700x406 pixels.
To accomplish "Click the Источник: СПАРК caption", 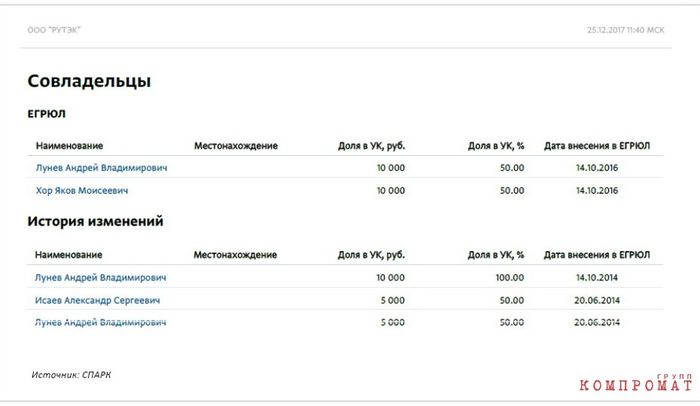I will coord(71,375).
